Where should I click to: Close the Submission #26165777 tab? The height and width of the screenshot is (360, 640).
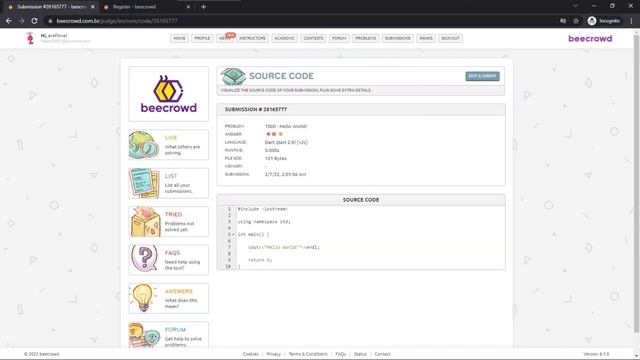[93, 7]
